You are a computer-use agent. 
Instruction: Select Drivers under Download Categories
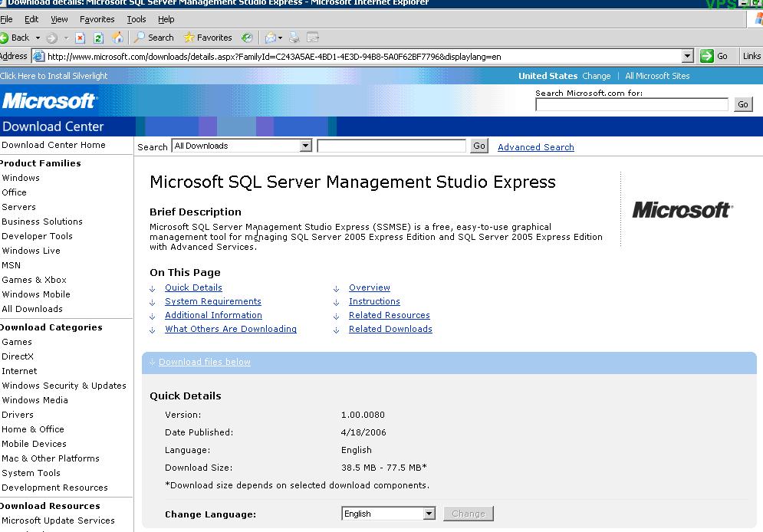(18, 415)
